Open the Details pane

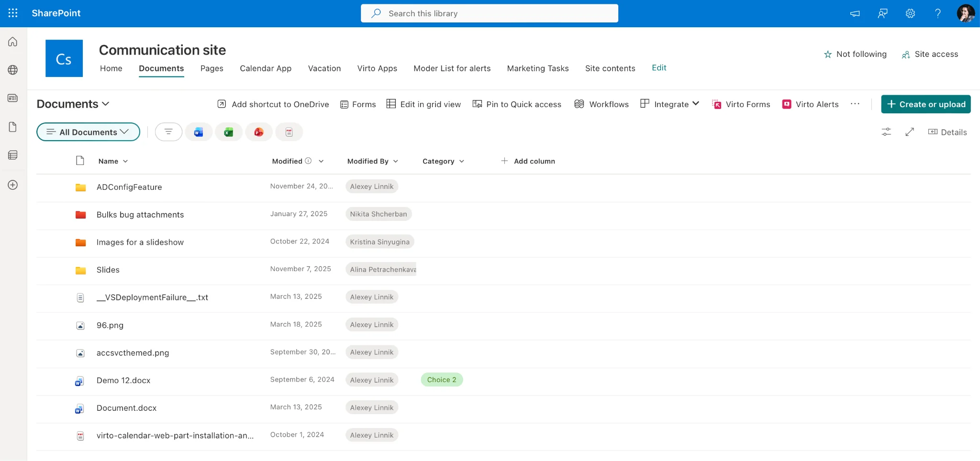(947, 132)
